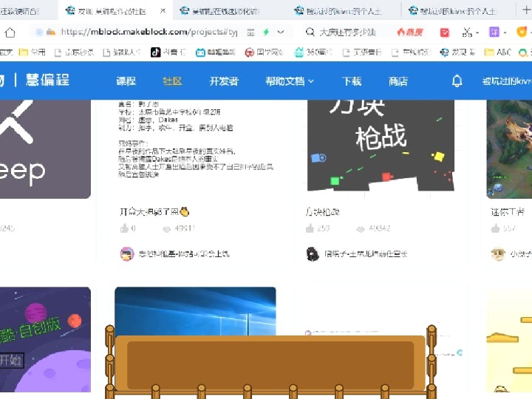Go to the 课程 navigation item
This screenshot has width=532, height=399.
126,81
